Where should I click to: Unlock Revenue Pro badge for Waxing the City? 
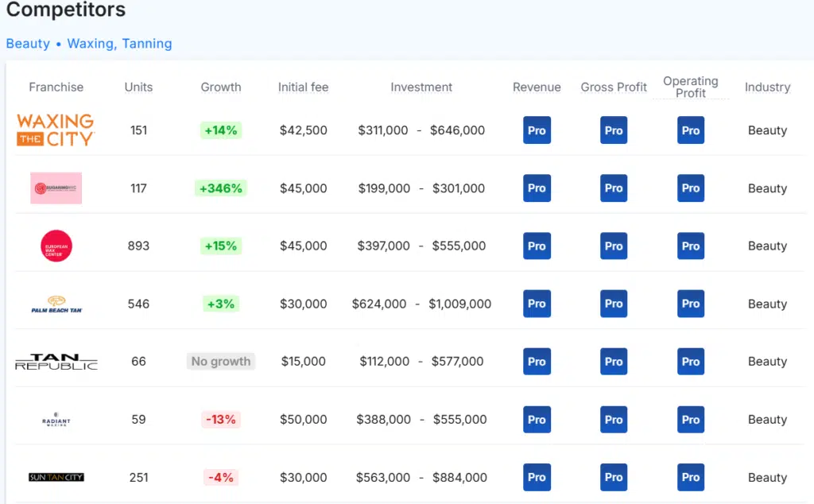(537, 130)
